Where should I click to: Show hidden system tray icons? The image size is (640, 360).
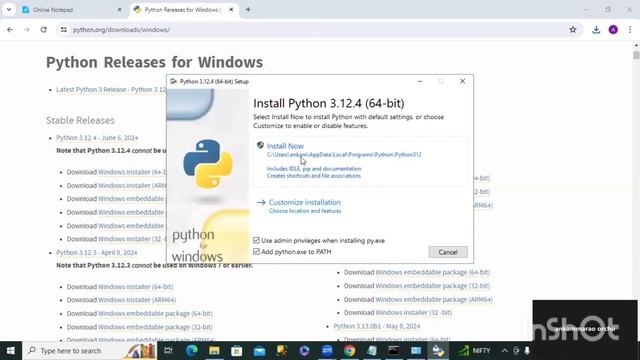click(504, 351)
